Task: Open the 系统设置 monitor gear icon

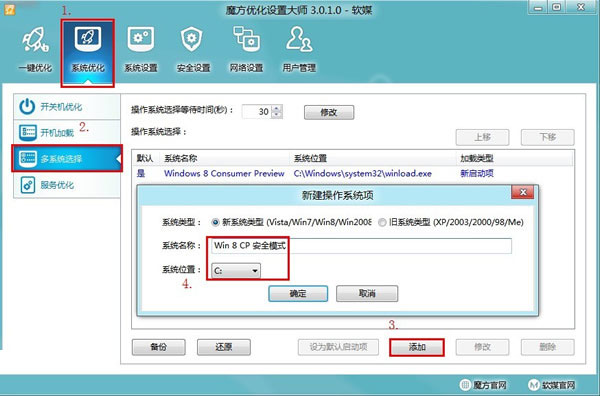Action: pyautogui.click(x=141, y=39)
